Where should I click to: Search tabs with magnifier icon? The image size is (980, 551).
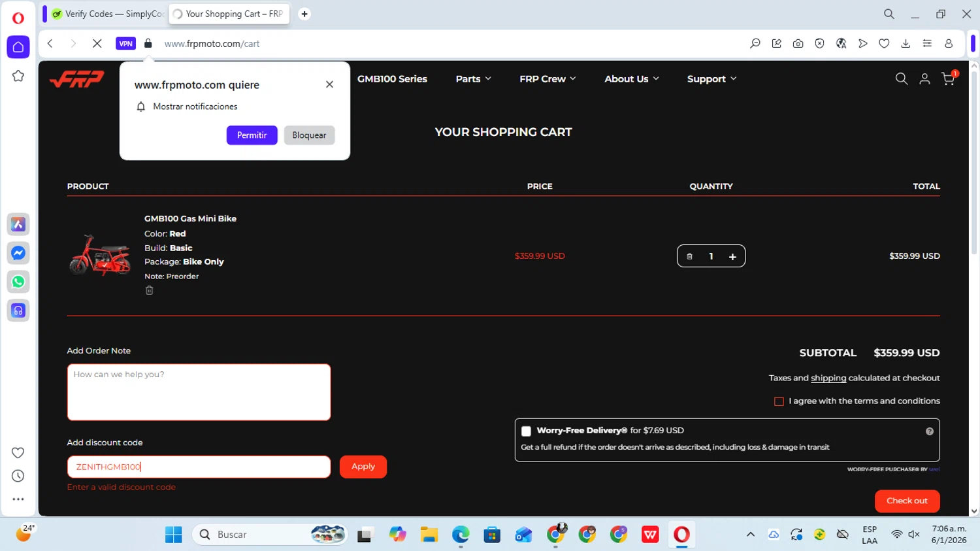889,14
